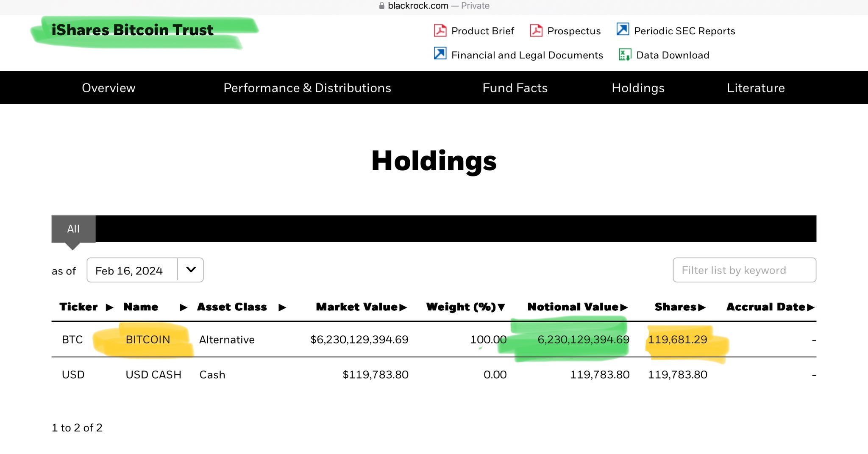The width and height of the screenshot is (868, 454).
Task: Sort by the Ticker column arrow
Action: pos(109,307)
